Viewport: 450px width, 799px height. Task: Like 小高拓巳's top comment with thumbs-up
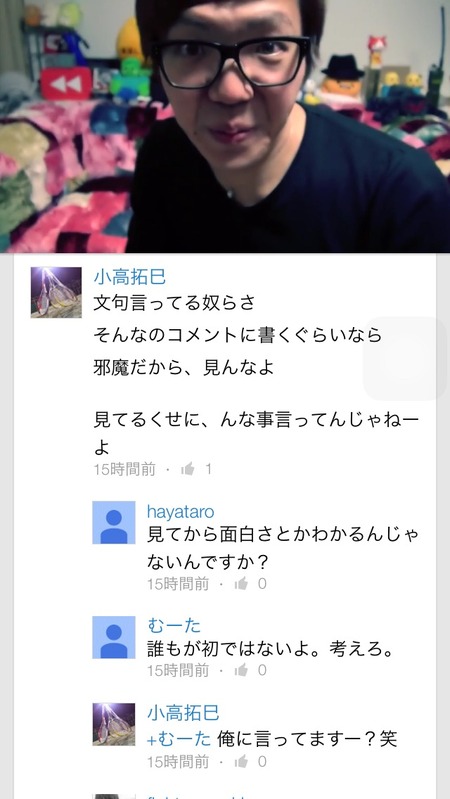[188, 469]
